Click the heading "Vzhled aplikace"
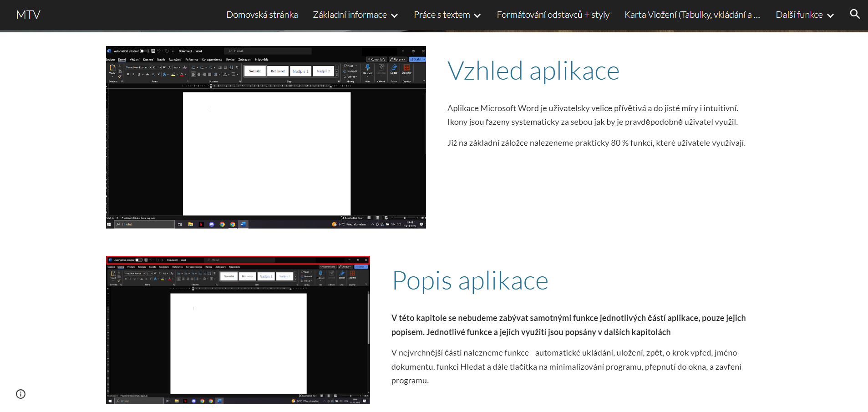The height and width of the screenshot is (412, 868). tap(533, 71)
